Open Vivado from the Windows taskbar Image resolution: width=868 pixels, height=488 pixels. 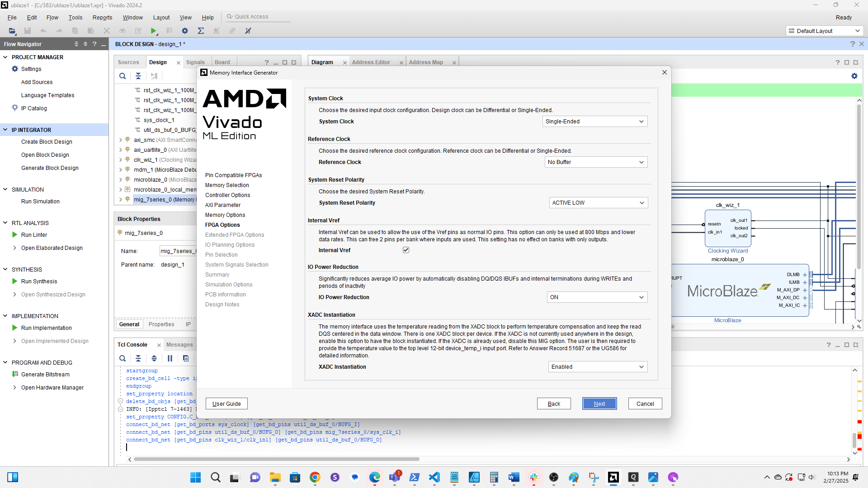point(613,478)
